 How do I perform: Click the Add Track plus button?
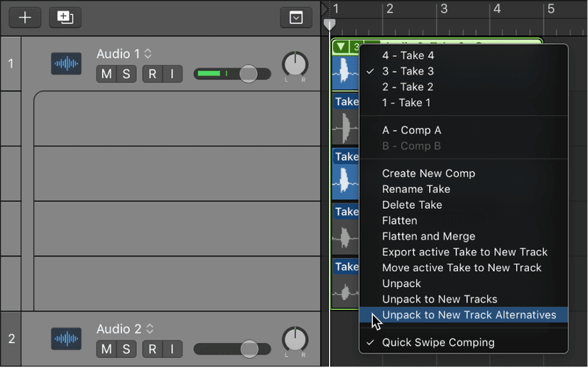(x=25, y=18)
